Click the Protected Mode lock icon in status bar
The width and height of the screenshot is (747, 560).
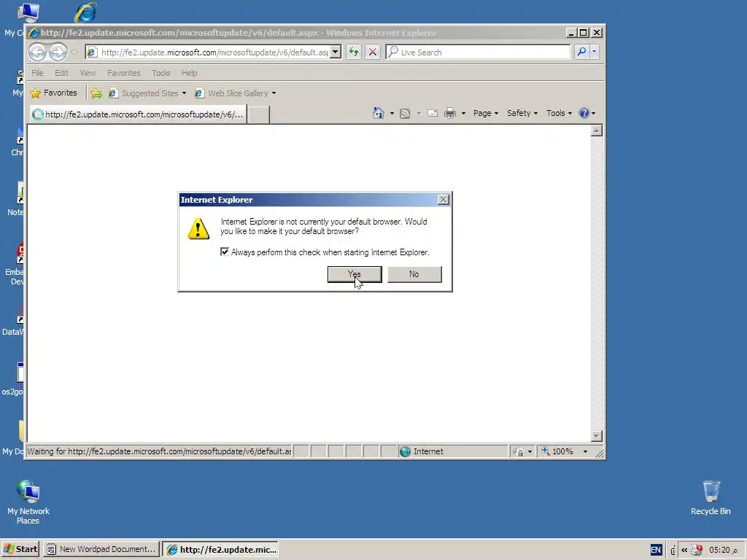tap(519, 451)
